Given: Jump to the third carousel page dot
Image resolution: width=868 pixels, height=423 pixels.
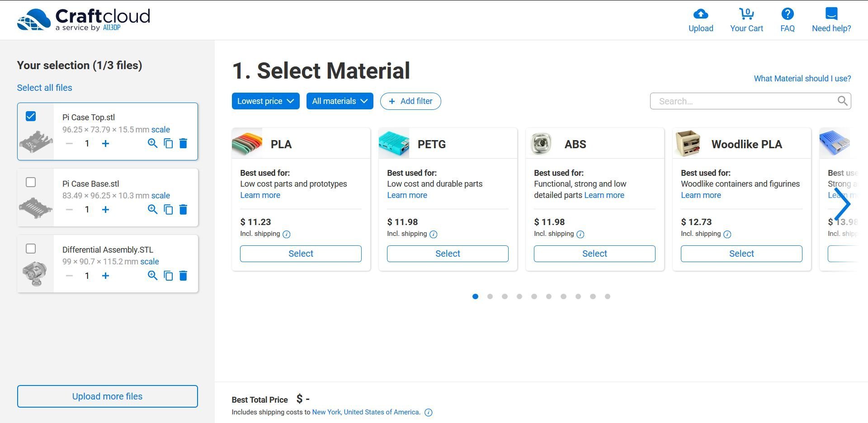Looking at the screenshot, I should point(505,296).
